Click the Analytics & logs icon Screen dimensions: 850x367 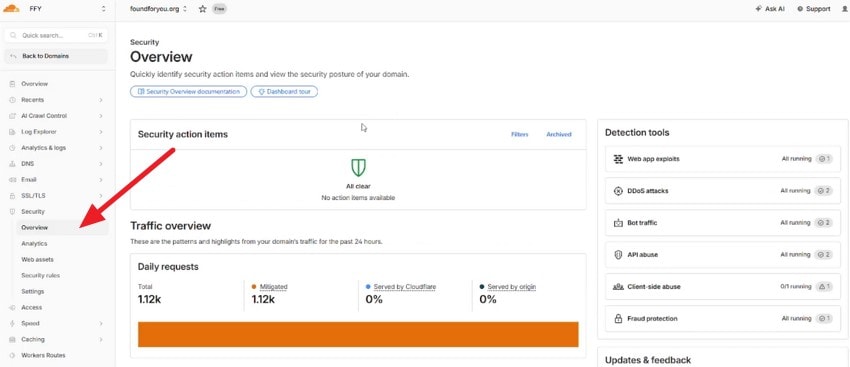(12, 148)
